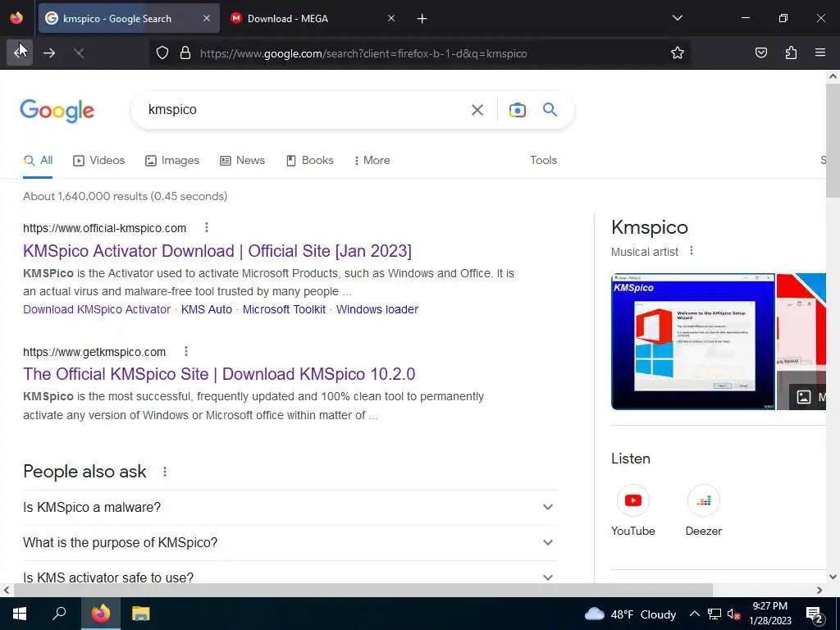Select the All results tab

(38, 160)
